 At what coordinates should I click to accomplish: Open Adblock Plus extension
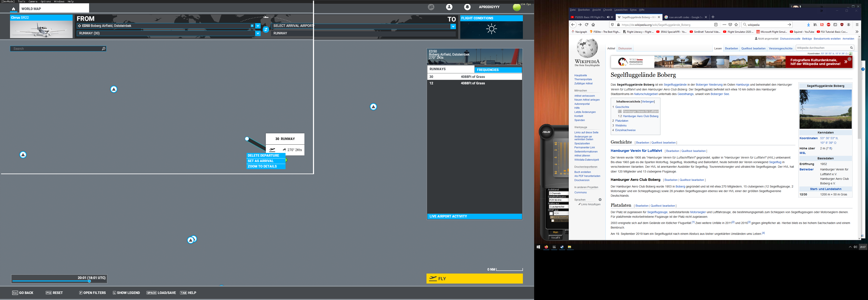pyautogui.click(x=829, y=25)
